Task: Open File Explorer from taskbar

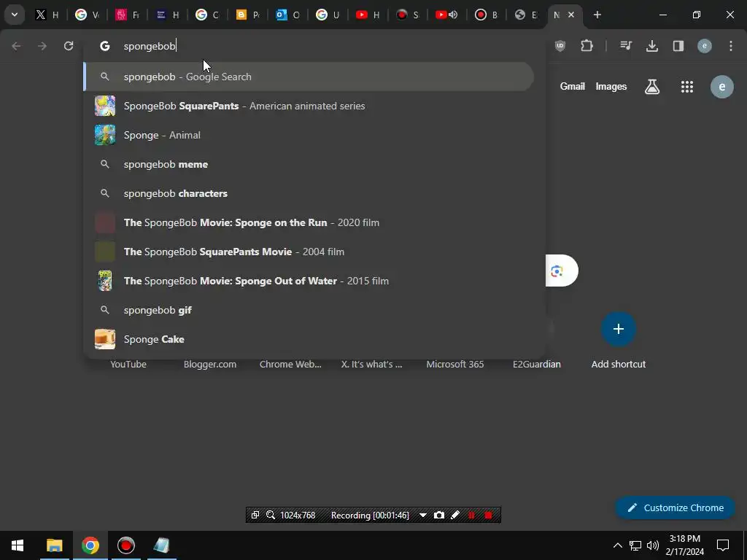Action: [x=54, y=545]
